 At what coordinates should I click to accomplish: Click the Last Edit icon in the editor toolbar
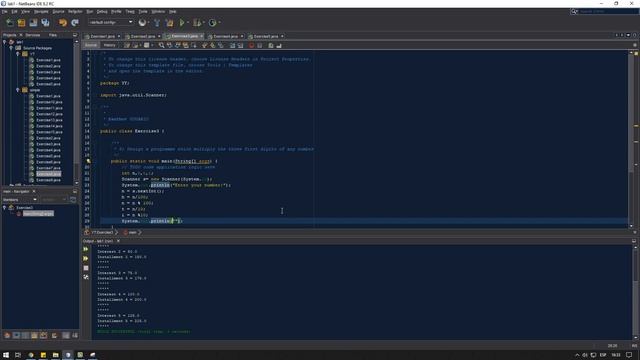[127, 45]
